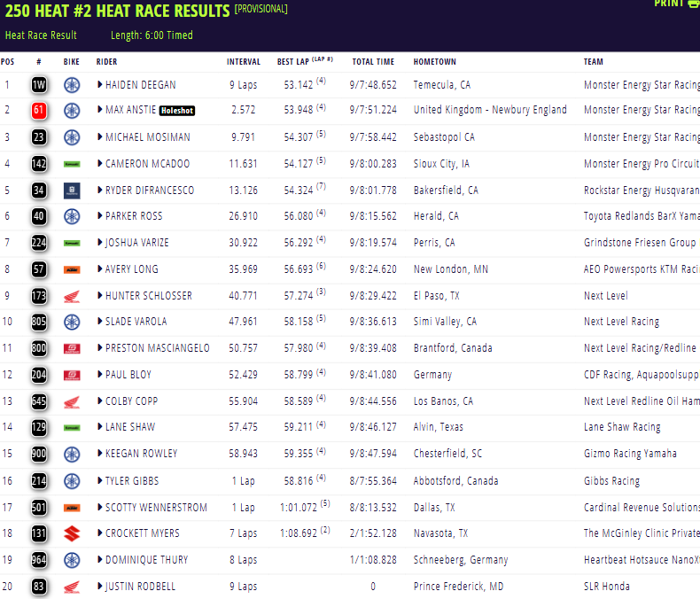Select total time 9/7:51.224
This screenshot has height=599, width=700.
[373, 110]
